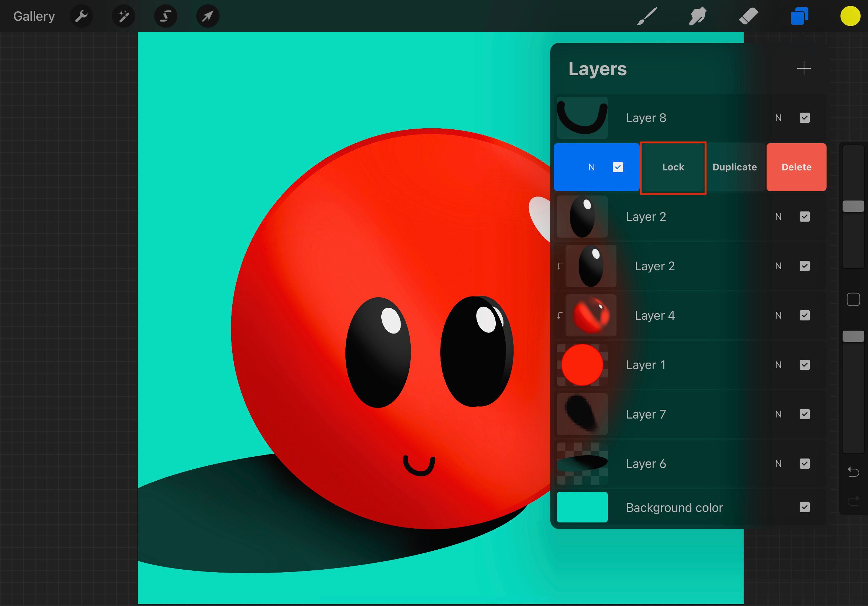Switch to the Smudge tool

[x=698, y=16]
